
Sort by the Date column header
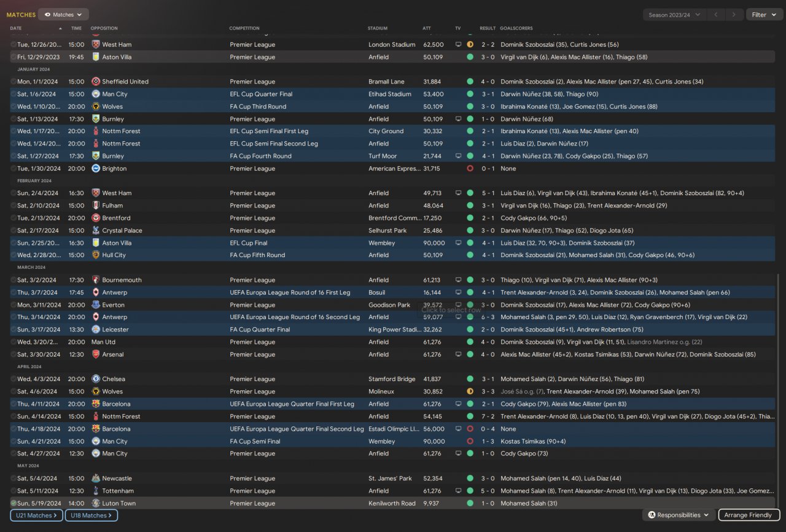[x=16, y=28]
